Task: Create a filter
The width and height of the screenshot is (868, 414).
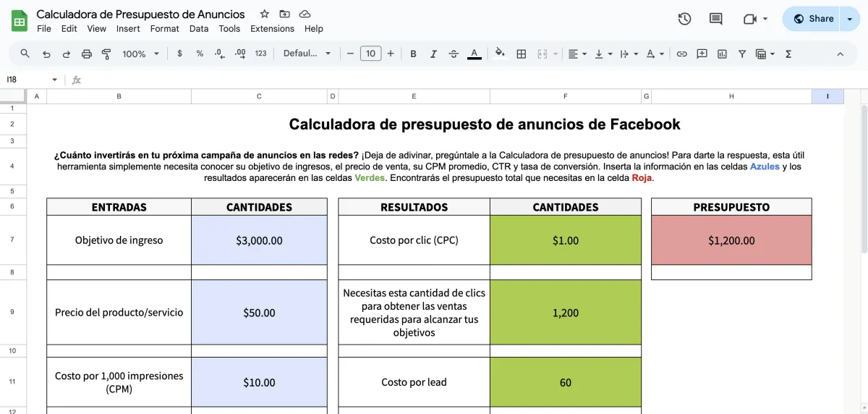Action: coord(741,54)
